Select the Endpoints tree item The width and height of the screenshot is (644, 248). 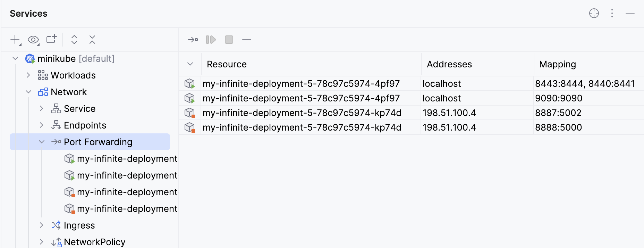[85, 125]
